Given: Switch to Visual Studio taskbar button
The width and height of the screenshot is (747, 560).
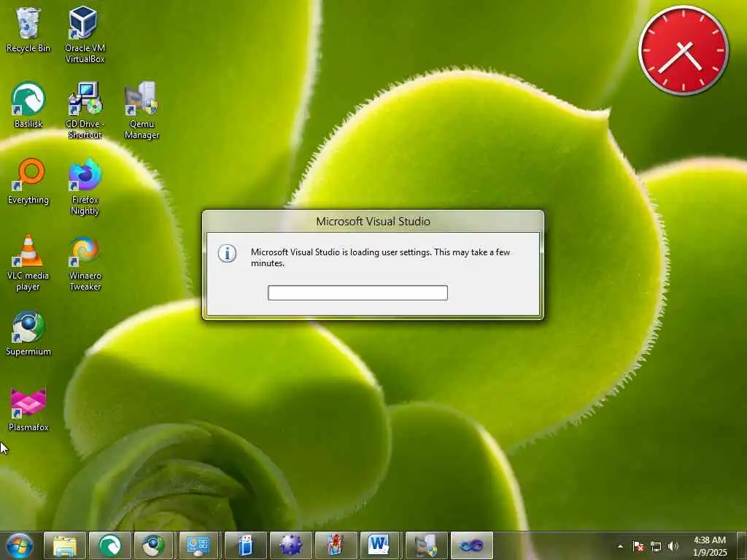Looking at the screenshot, I should click(x=472, y=545).
